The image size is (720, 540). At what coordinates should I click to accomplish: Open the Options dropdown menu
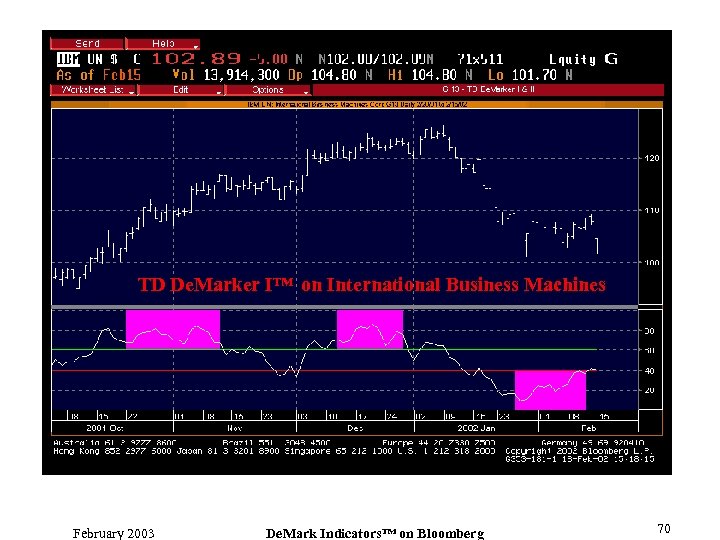point(268,90)
